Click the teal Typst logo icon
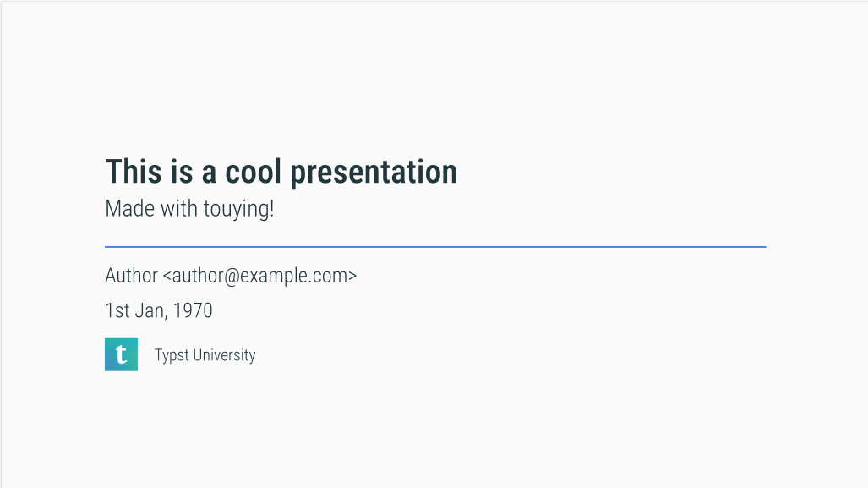Viewport: 868px width, 488px height. pos(121,354)
